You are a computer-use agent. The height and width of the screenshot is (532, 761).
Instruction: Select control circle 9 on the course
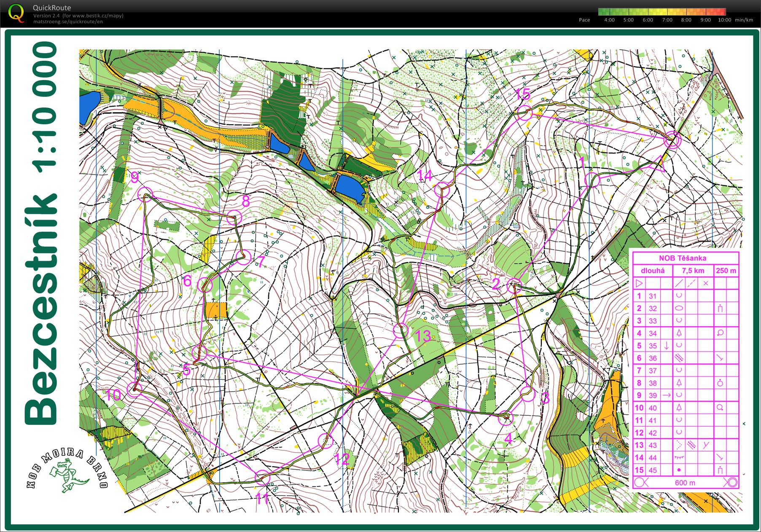tap(145, 194)
